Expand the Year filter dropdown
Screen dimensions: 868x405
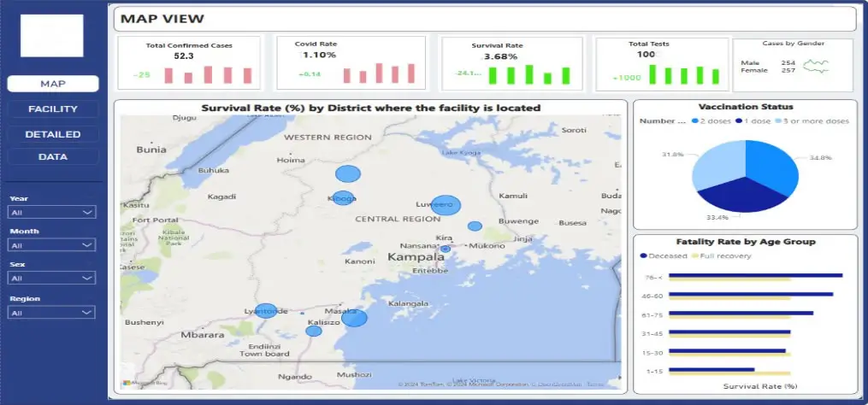(51, 212)
